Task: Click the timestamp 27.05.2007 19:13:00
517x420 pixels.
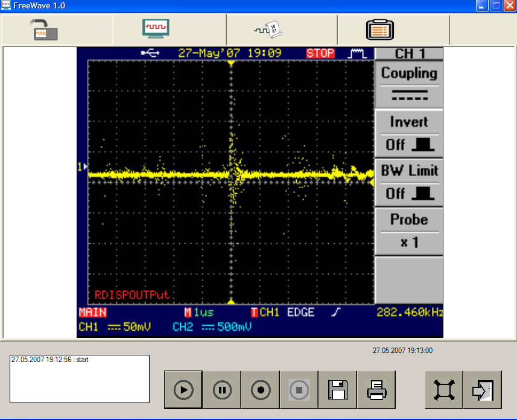Action: 402,351
